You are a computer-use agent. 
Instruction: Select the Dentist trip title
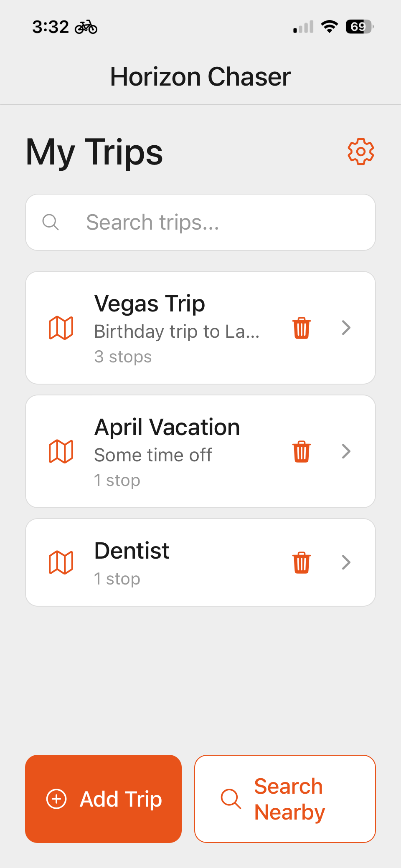[132, 551]
